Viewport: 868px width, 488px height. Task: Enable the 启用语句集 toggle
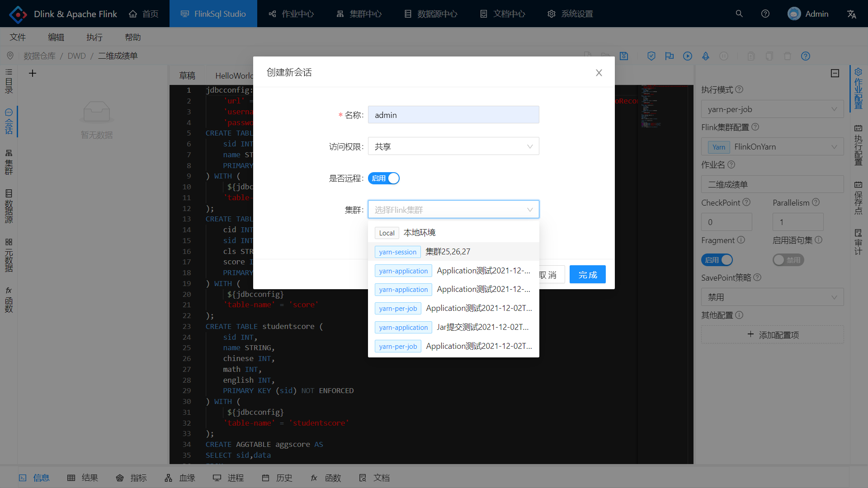pyautogui.click(x=788, y=260)
